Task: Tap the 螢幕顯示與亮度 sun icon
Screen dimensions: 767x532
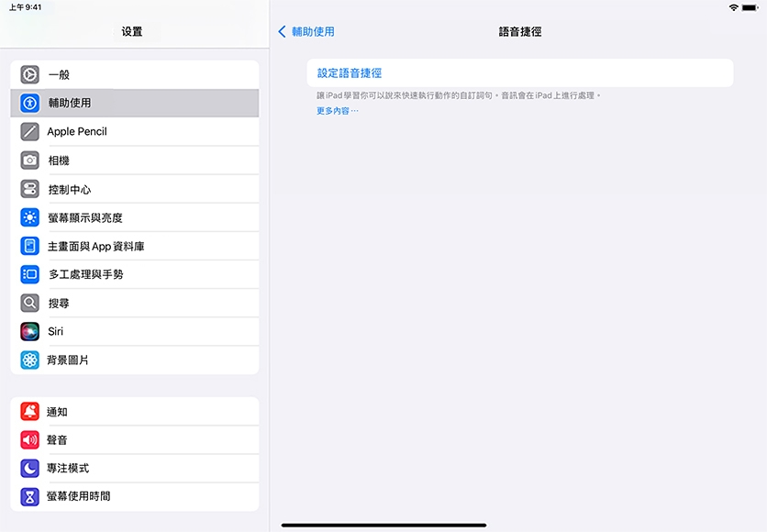Action: 30,217
